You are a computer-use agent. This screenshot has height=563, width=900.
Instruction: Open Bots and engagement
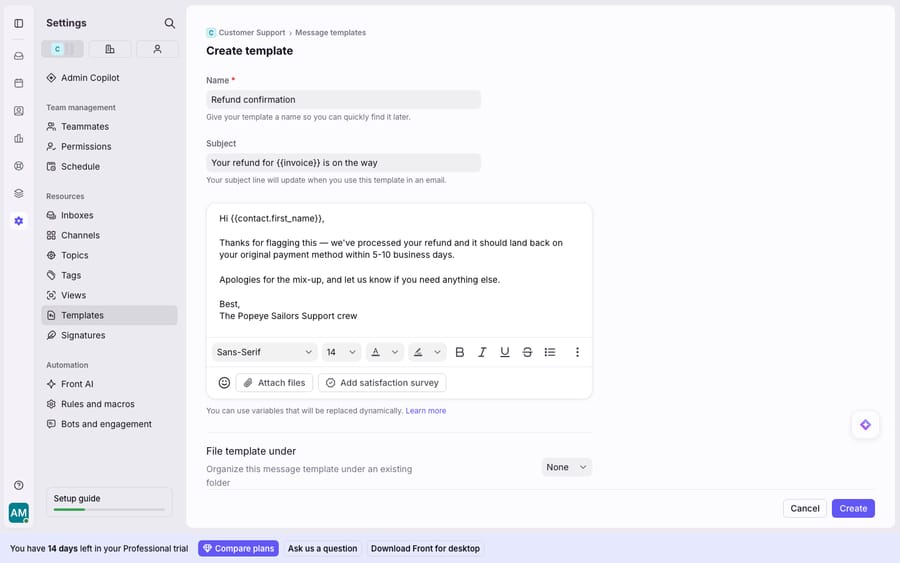[109, 424]
